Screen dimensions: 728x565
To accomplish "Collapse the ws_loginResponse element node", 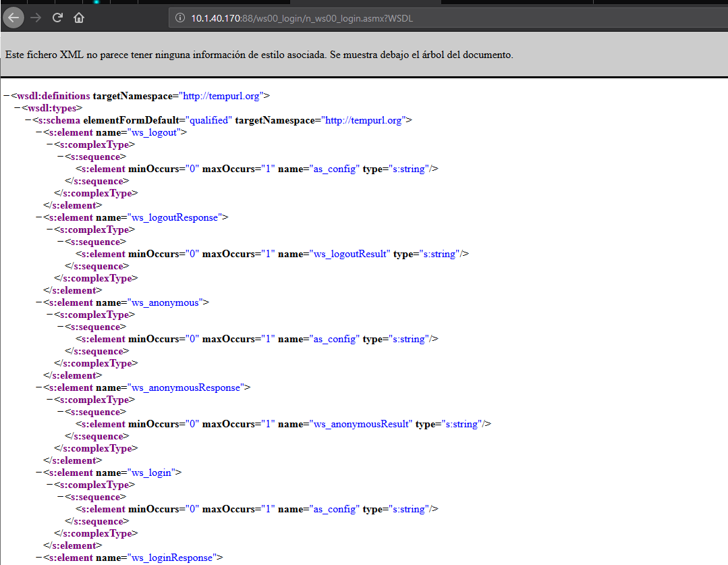I will pyautogui.click(x=39, y=558).
